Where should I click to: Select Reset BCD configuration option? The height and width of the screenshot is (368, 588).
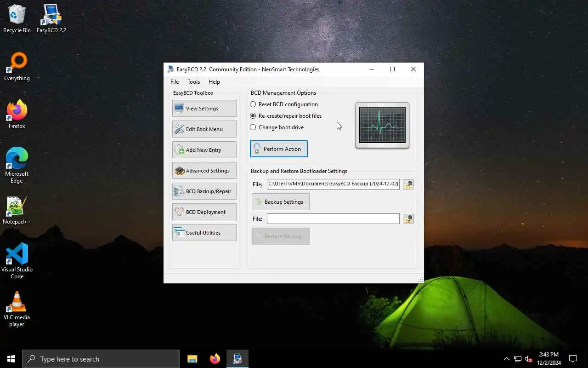284,104
